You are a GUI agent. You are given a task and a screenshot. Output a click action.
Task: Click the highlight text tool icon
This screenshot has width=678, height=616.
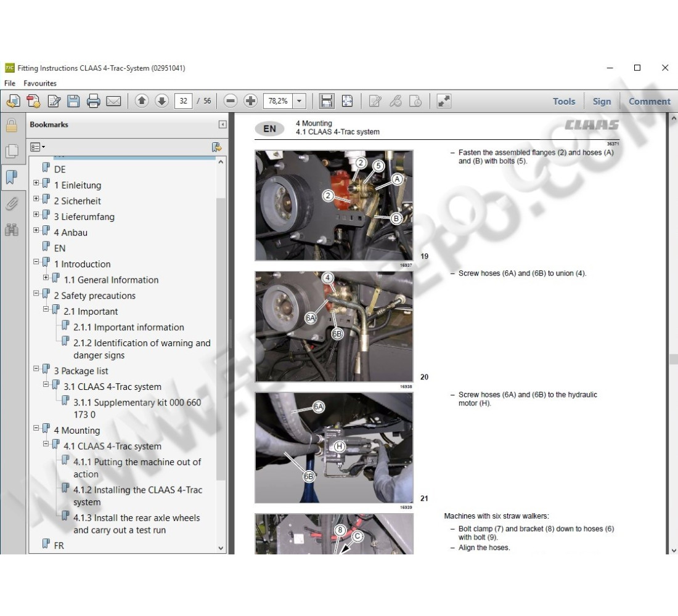pyautogui.click(x=395, y=101)
